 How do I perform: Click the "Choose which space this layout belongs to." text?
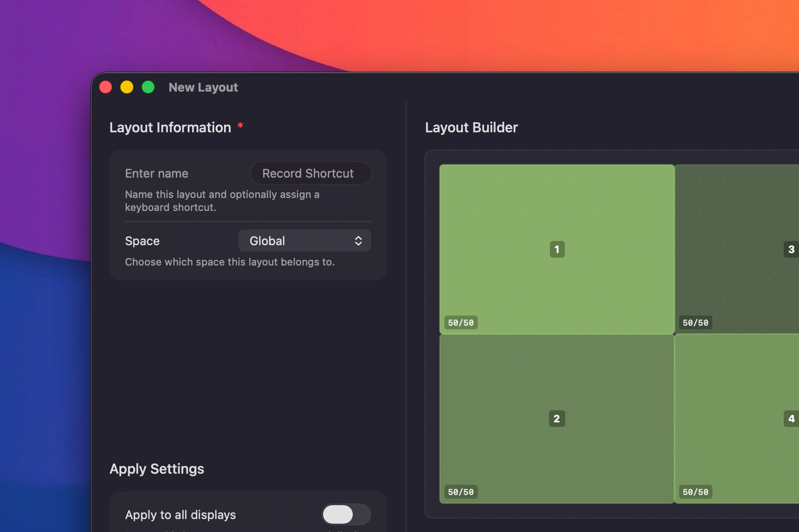pos(230,262)
